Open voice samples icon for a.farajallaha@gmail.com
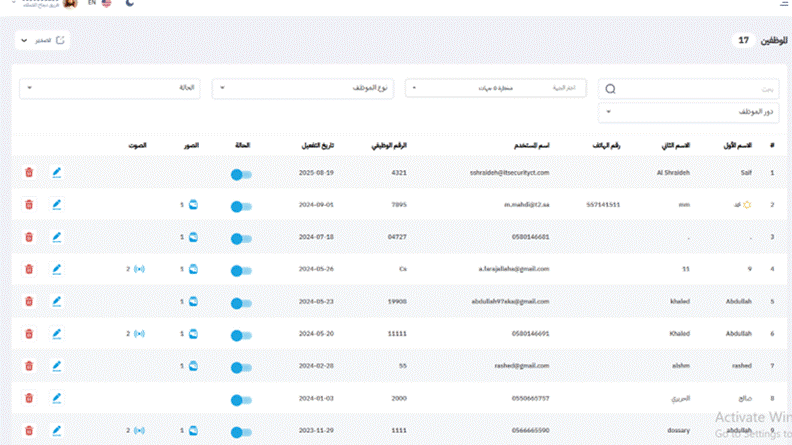The height and width of the screenshot is (445, 792). click(139, 269)
